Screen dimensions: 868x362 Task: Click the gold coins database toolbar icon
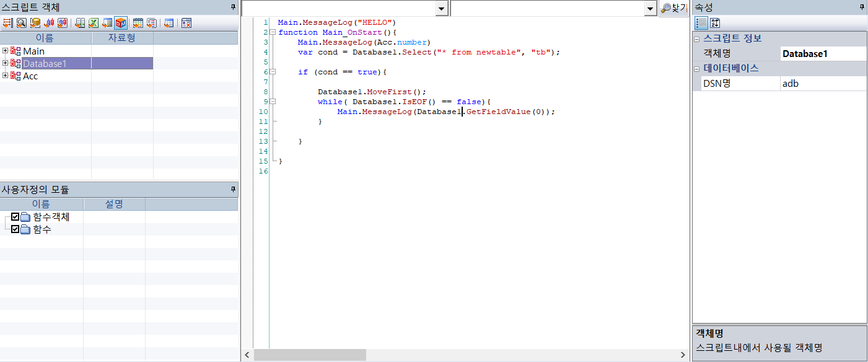(35, 23)
